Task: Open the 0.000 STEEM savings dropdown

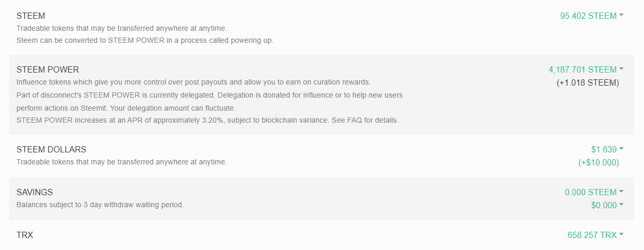Action: tap(590, 192)
